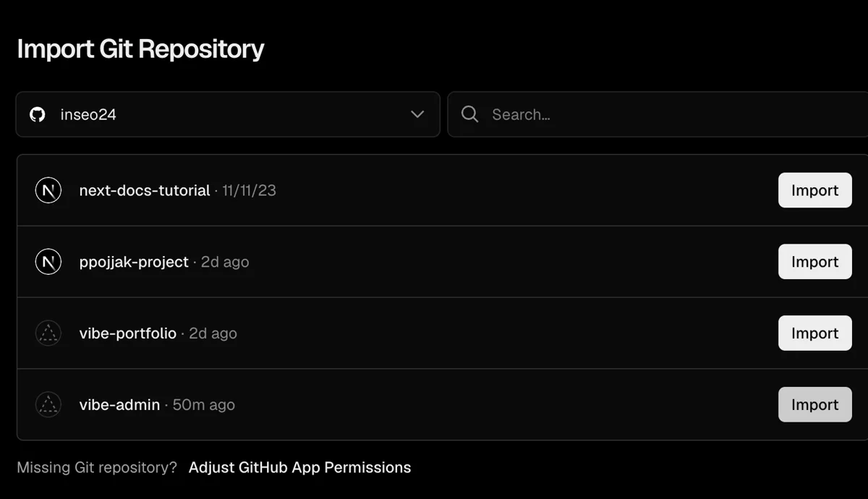Import the vibe-admin repository

[815, 404]
